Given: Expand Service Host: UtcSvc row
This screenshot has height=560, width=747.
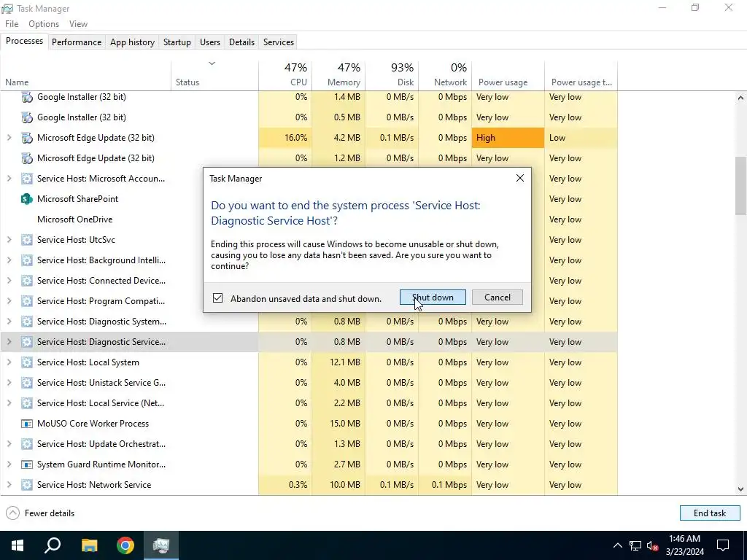Looking at the screenshot, I should [x=9, y=239].
